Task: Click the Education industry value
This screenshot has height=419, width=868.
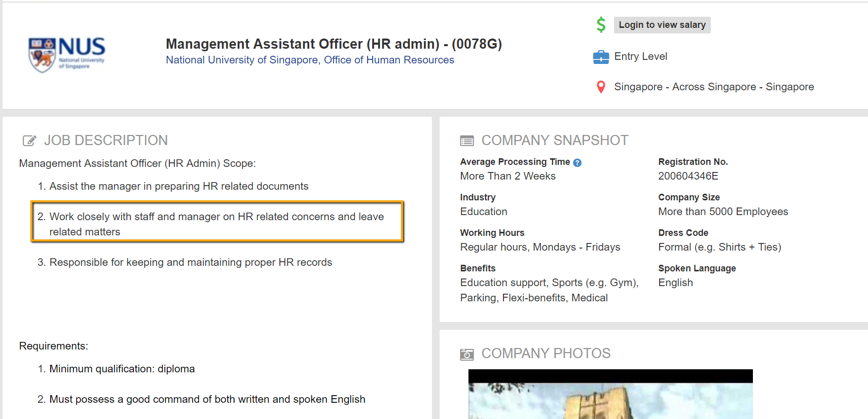Action: click(x=483, y=212)
